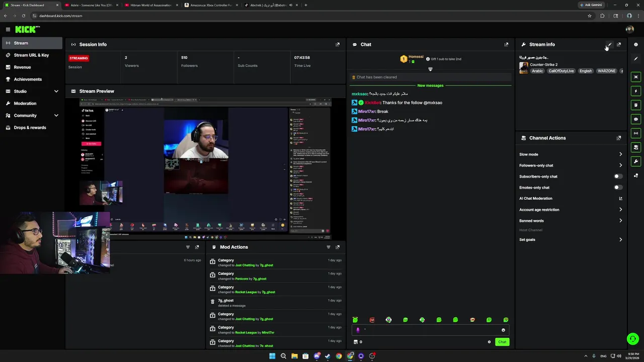644x362 pixels.
Task: Open the hamburger menu beside Kick logo
Action: pyautogui.click(x=8, y=29)
